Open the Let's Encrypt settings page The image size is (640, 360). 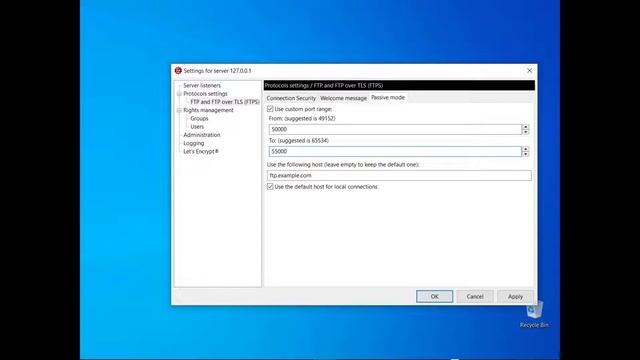point(201,151)
